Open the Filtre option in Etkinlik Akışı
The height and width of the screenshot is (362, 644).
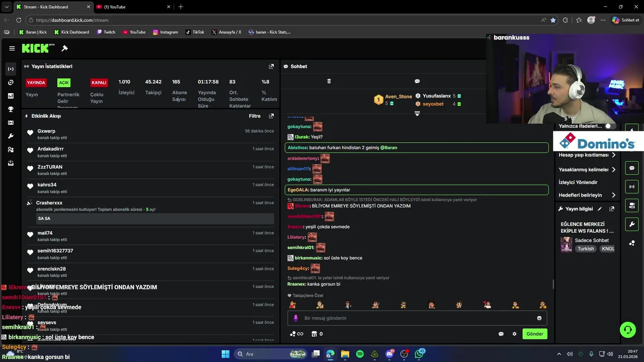(255, 116)
